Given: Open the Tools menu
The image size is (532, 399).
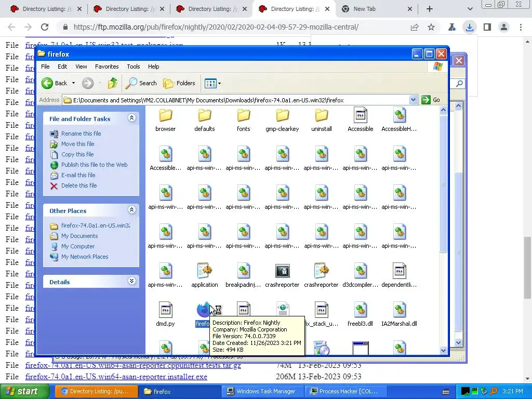Looking at the screenshot, I should tap(134, 66).
